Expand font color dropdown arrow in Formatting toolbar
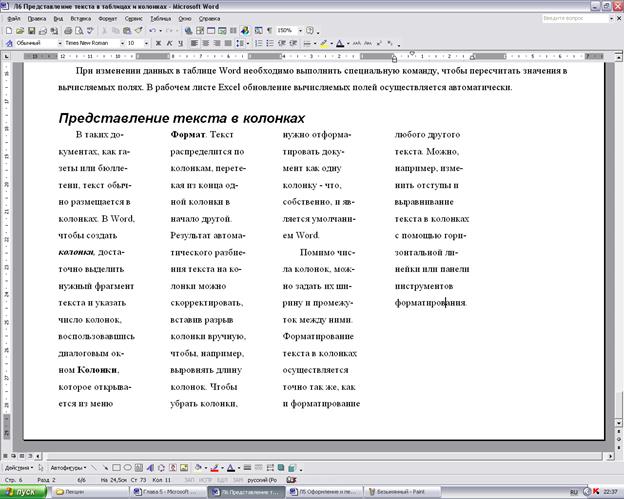The image size is (624, 499). tap(348, 43)
